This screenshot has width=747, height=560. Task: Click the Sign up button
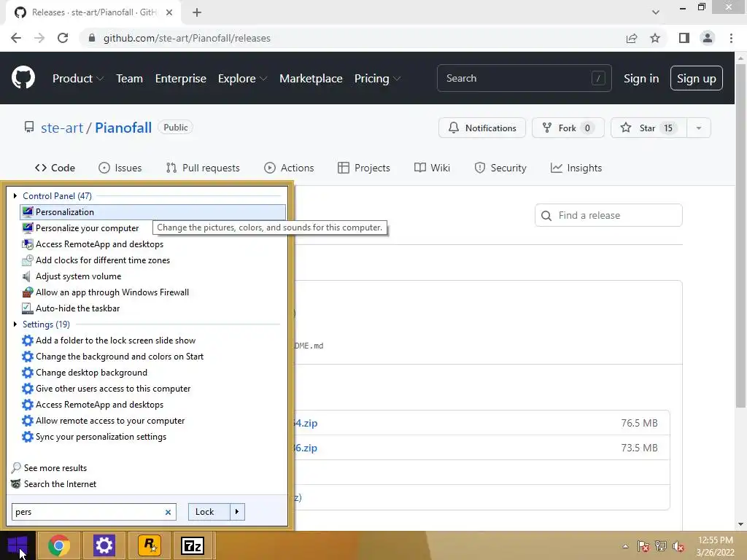pos(696,78)
